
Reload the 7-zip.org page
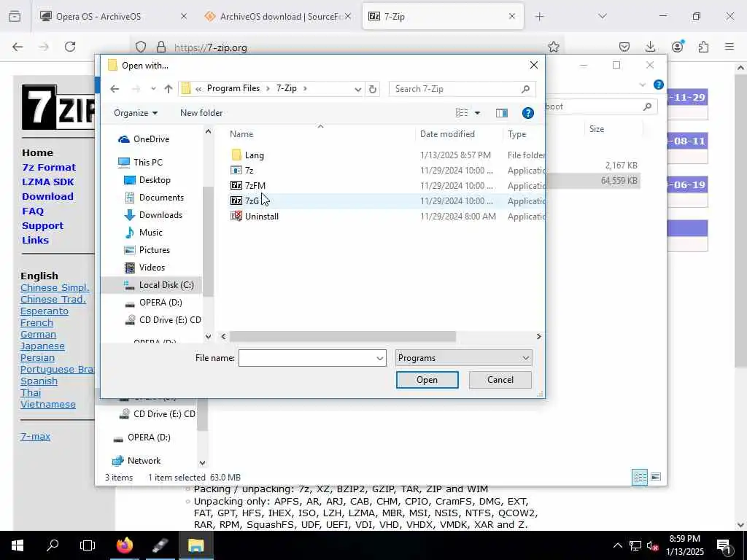click(70, 47)
